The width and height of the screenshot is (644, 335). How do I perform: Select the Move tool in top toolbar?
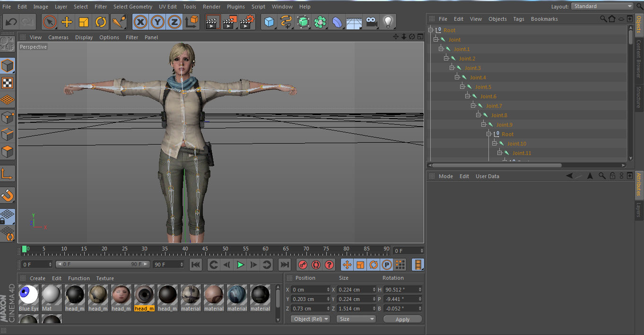click(x=67, y=22)
